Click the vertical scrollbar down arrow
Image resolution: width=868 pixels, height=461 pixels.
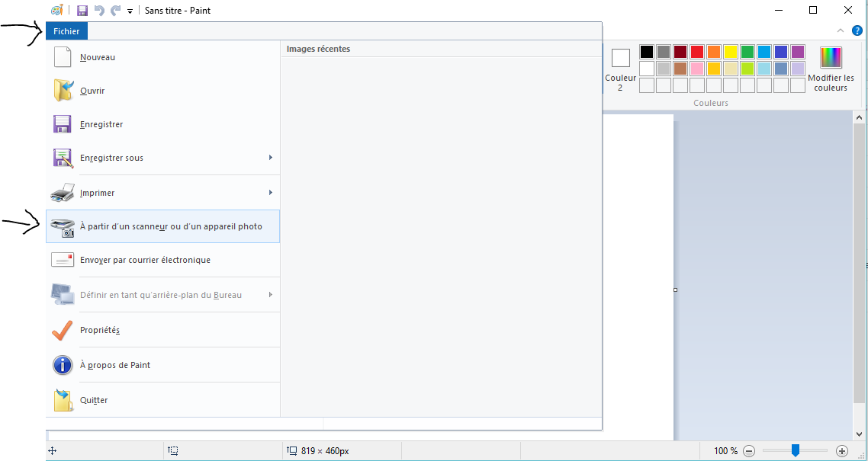tap(859, 434)
